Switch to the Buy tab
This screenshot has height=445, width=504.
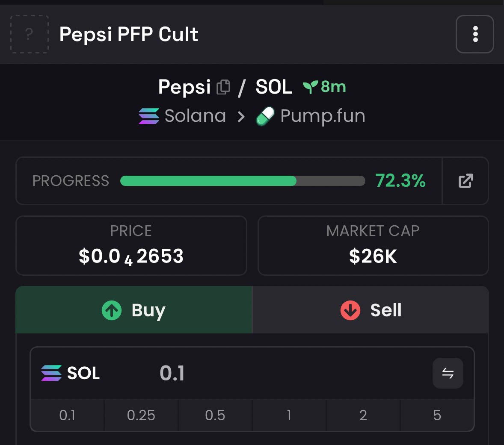134,310
